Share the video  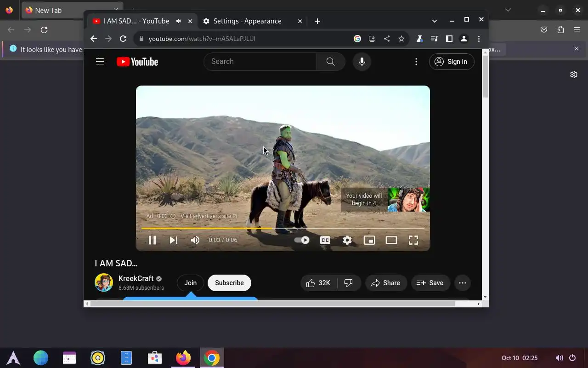click(x=386, y=283)
